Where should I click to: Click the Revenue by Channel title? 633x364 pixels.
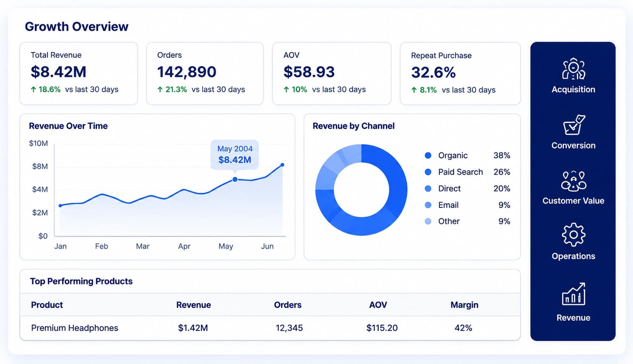pos(354,126)
